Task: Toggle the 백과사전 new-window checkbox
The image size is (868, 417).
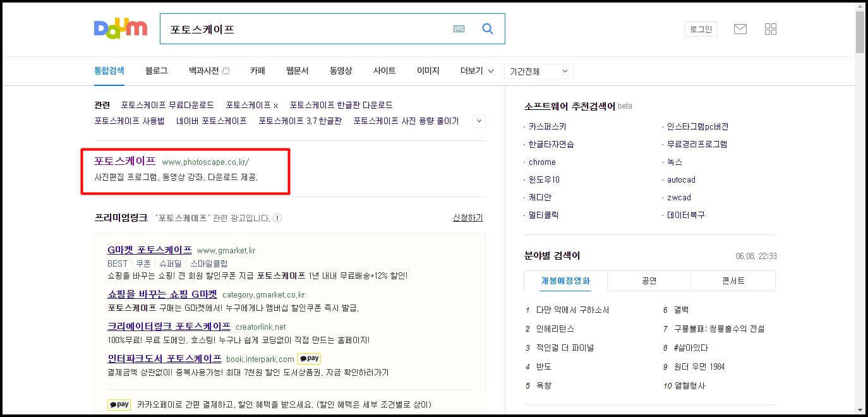Action: point(226,71)
